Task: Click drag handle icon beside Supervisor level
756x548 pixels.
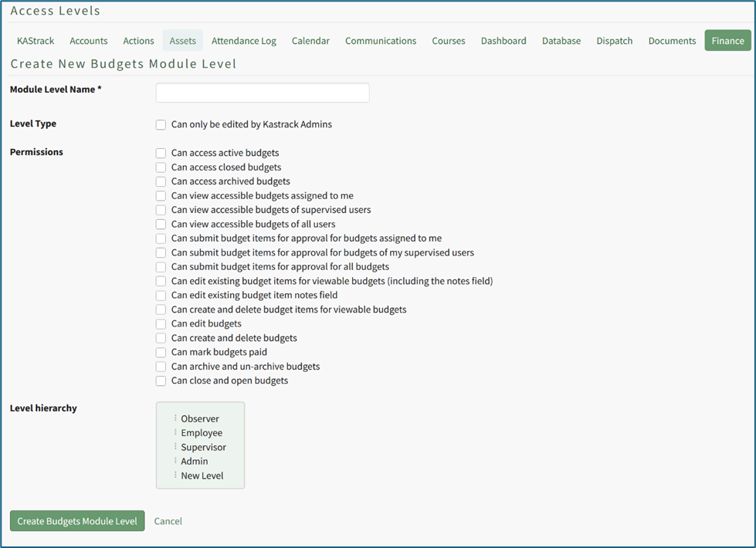Action: 175,447
